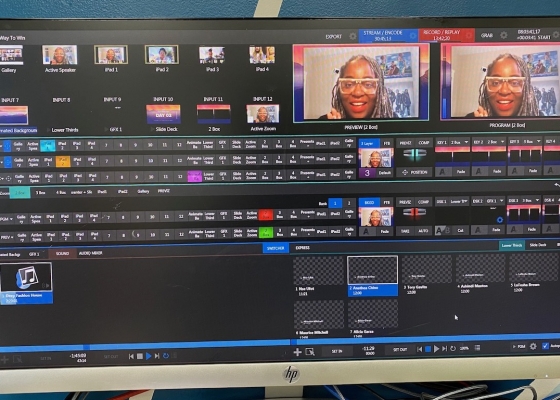
Task: Open the Stream/Encode settings gear
Action: point(413,36)
